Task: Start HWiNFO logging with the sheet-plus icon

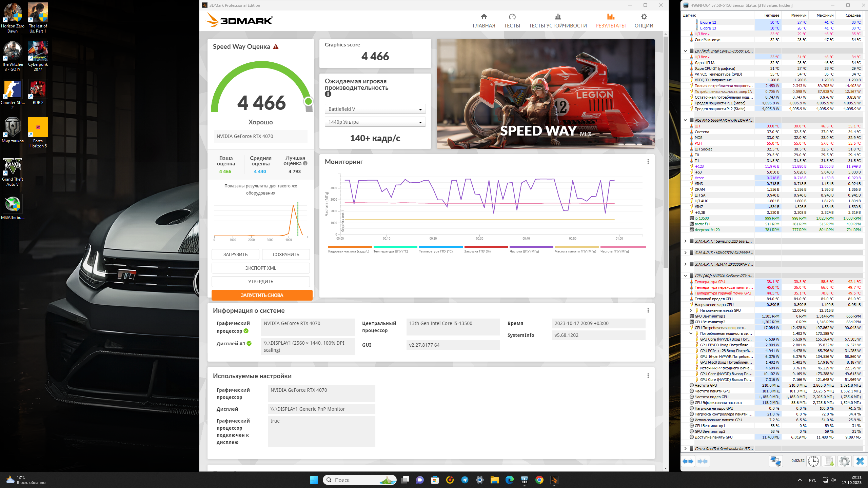Action: click(829, 461)
